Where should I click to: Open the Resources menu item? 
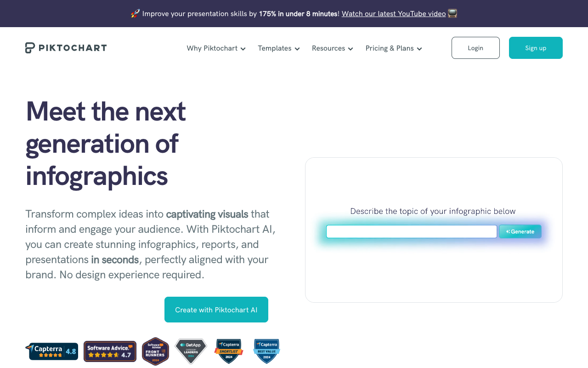328,48
